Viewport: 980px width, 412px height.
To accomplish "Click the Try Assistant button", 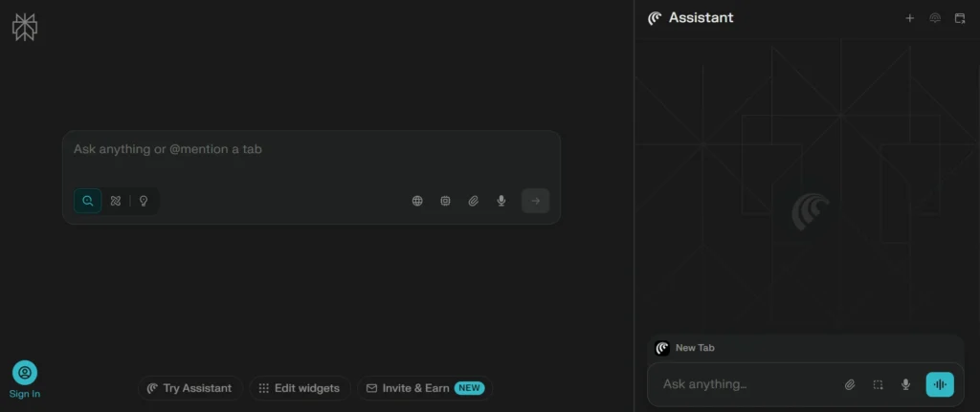I will coord(189,388).
